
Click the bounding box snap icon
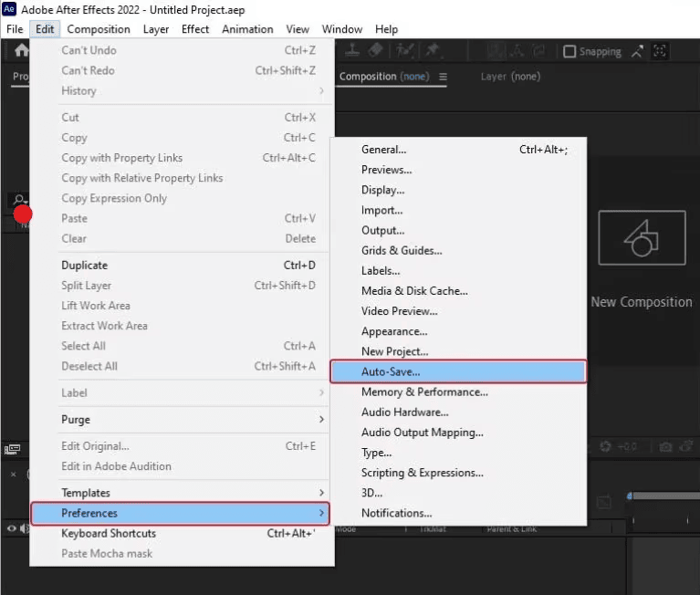tap(659, 51)
